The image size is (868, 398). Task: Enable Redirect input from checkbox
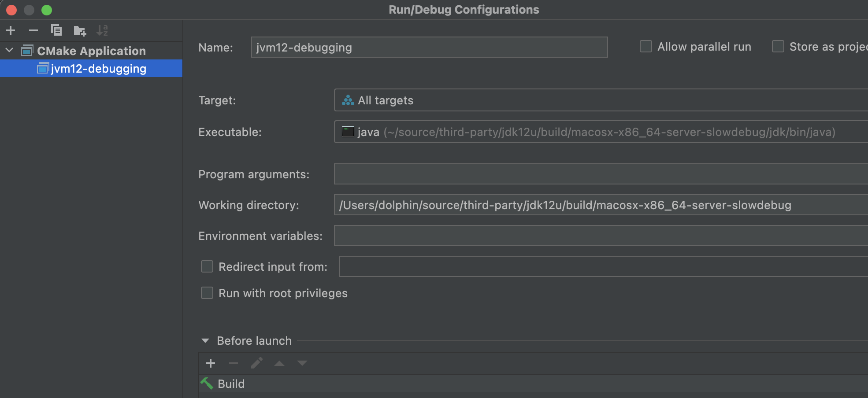207,267
